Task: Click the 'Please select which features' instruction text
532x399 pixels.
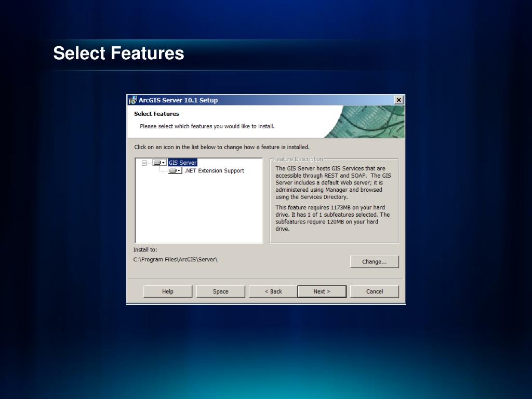Action: [207, 126]
